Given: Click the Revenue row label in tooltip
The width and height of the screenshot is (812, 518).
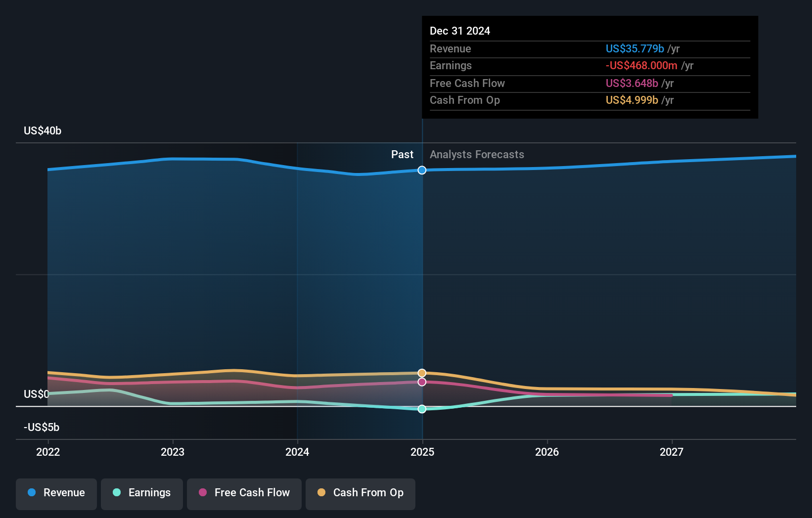Looking at the screenshot, I should point(451,48).
